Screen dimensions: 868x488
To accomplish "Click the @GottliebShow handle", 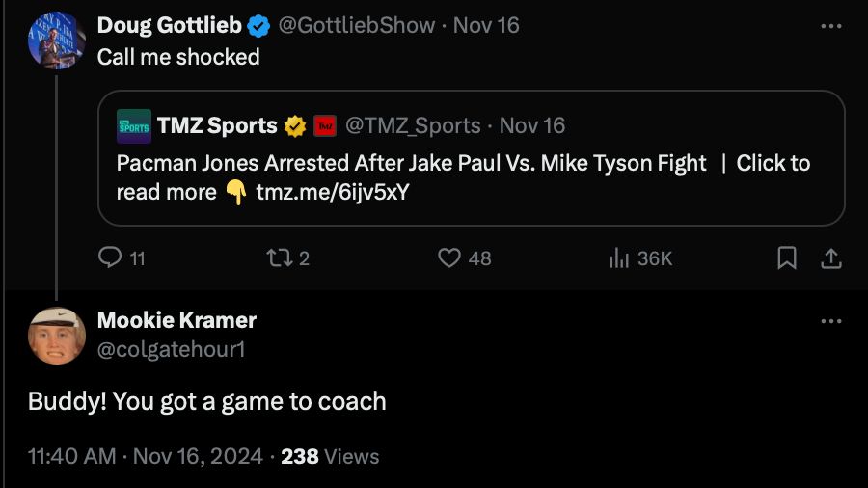I will [357, 26].
